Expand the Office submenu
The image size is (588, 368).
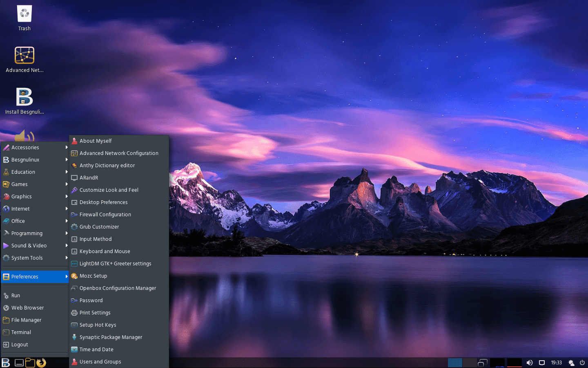tap(35, 221)
